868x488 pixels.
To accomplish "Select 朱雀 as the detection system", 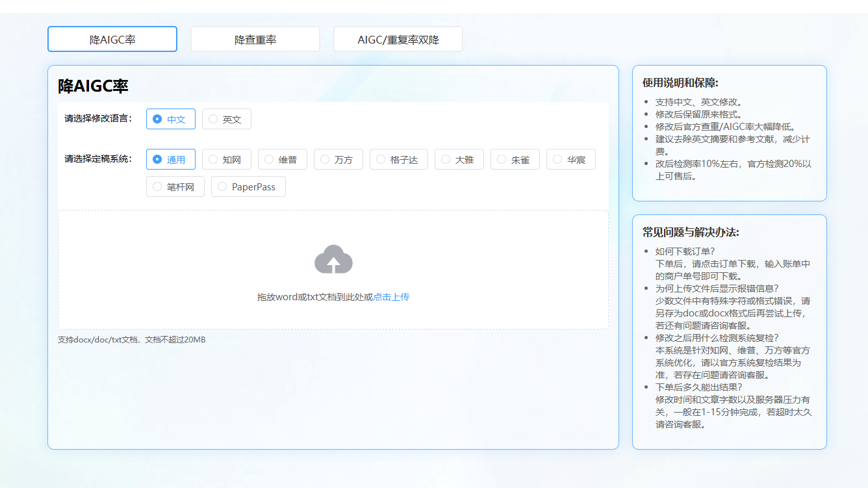I will (x=515, y=159).
